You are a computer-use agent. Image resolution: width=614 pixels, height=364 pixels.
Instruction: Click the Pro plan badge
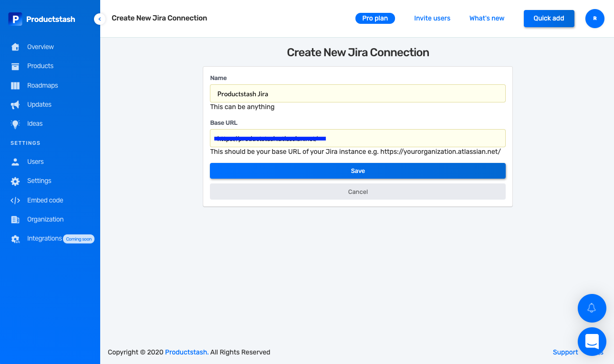pyautogui.click(x=375, y=18)
